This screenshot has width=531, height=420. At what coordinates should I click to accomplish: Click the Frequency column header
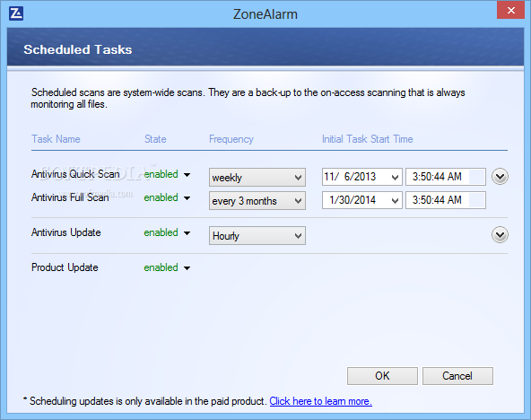[231, 139]
